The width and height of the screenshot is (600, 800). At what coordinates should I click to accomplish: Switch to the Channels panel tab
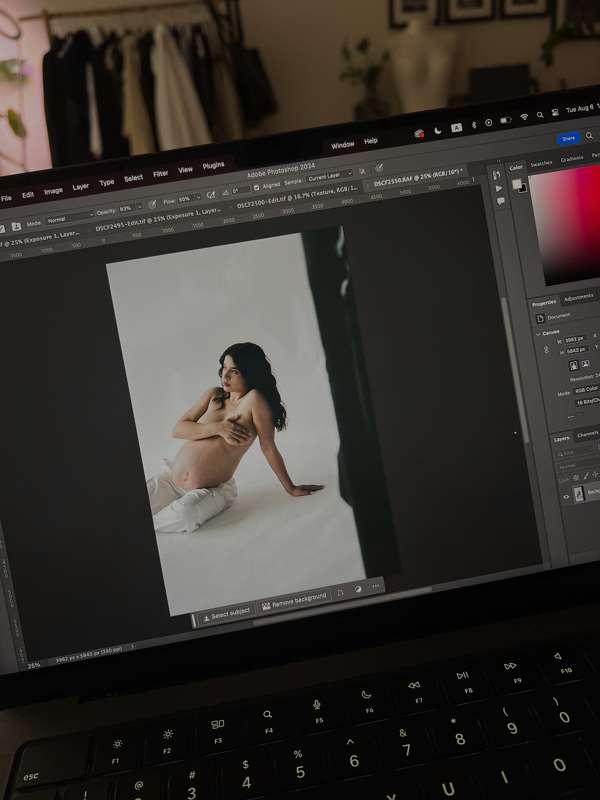pos(587,434)
